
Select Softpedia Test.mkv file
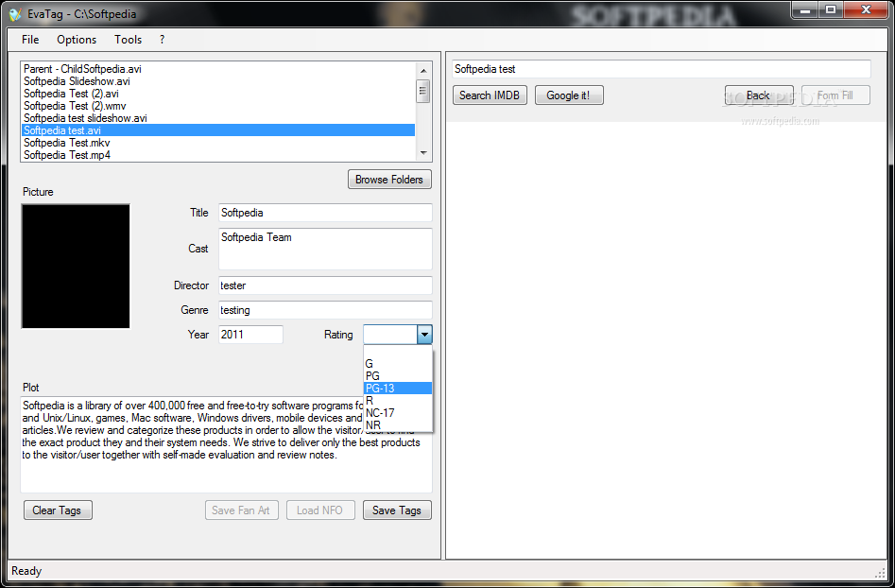tap(218, 143)
